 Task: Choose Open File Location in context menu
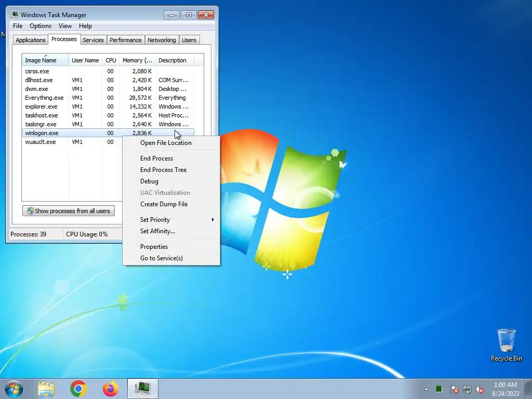point(171,143)
